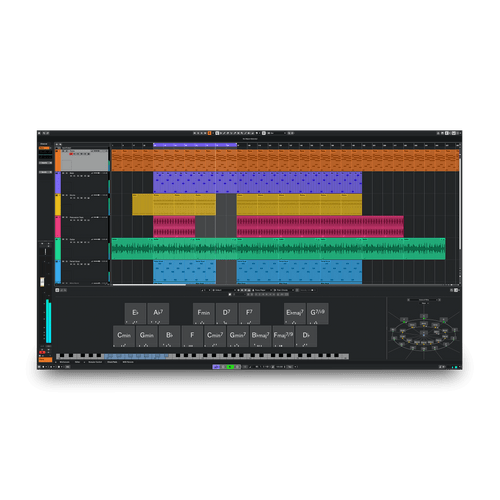Trigger the G7/b9 chord pad
500x500 pixels.
tap(317, 313)
